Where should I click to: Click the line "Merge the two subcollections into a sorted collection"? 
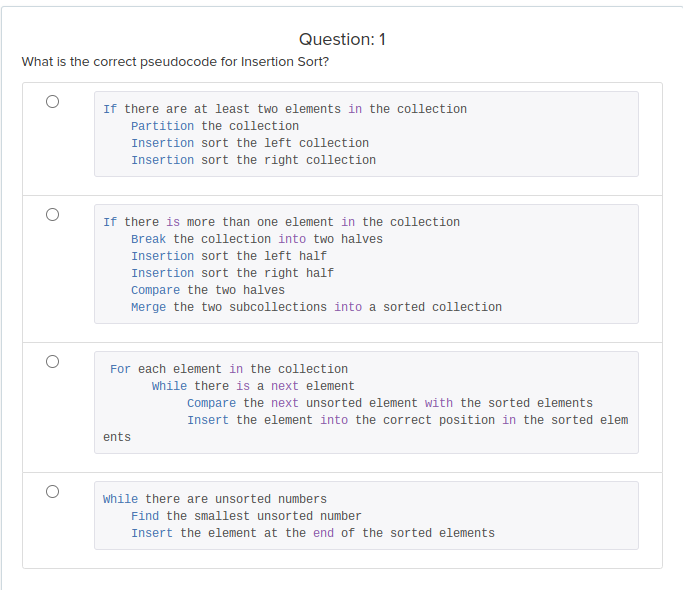316,307
